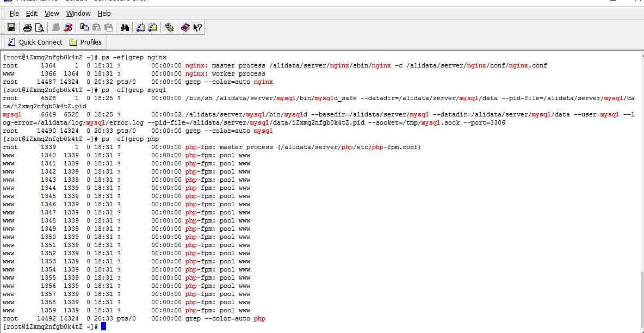Click PID 1351 in php-fpm list
644x333 pixels.
coord(48,245)
